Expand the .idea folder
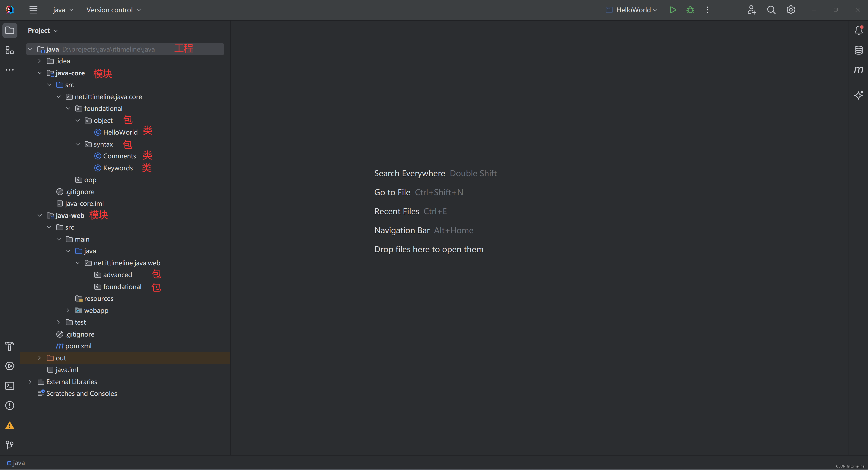 pyautogui.click(x=39, y=61)
